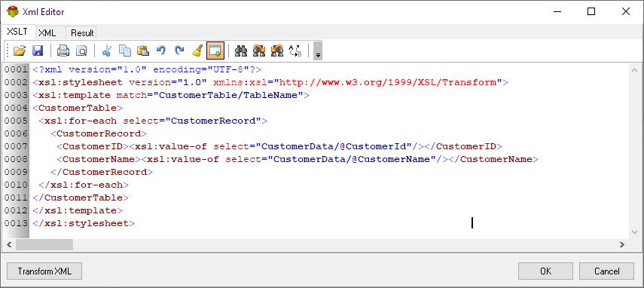Click the horizontal scrollbar left arrow
The height and width of the screenshot is (288, 644).
(x=9, y=245)
